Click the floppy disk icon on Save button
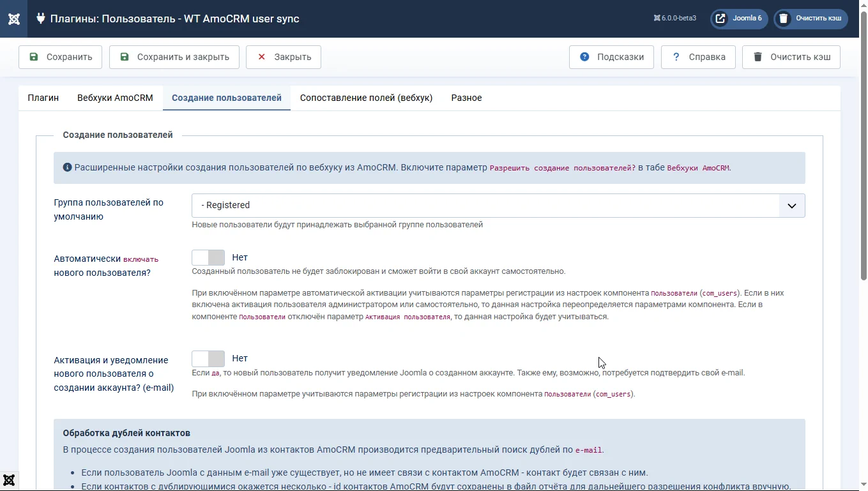 (x=34, y=57)
